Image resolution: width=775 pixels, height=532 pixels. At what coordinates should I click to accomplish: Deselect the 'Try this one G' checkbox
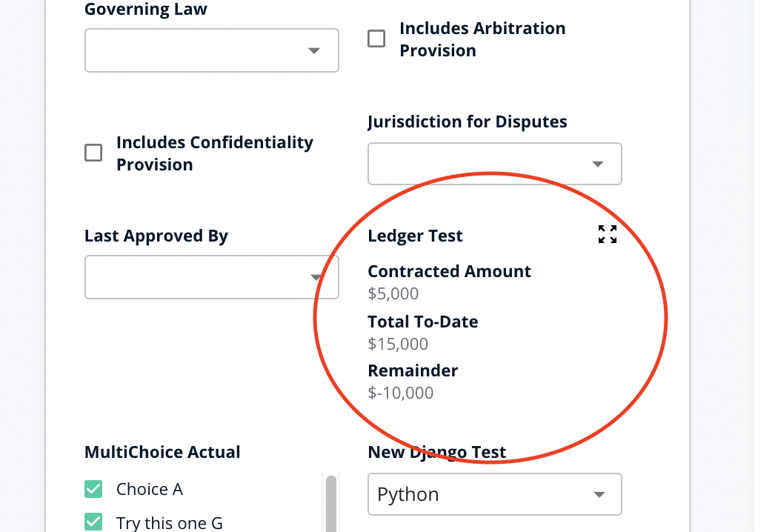(93, 522)
